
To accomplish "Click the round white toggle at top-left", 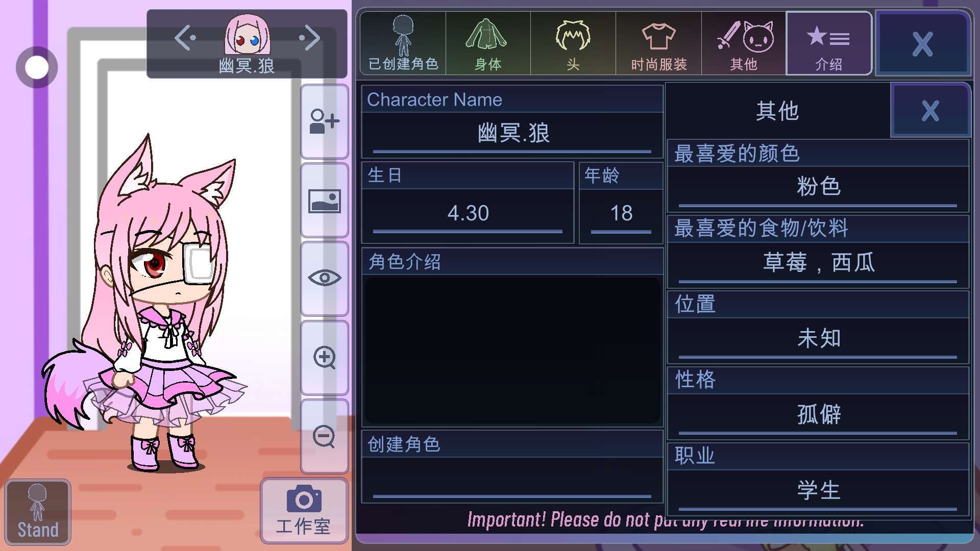I will [37, 67].
